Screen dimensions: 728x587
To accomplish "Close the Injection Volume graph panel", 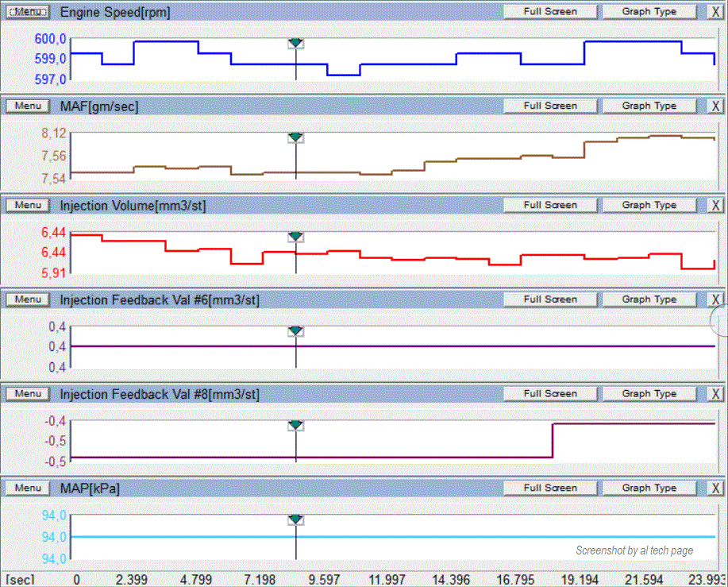I will click(x=715, y=205).
